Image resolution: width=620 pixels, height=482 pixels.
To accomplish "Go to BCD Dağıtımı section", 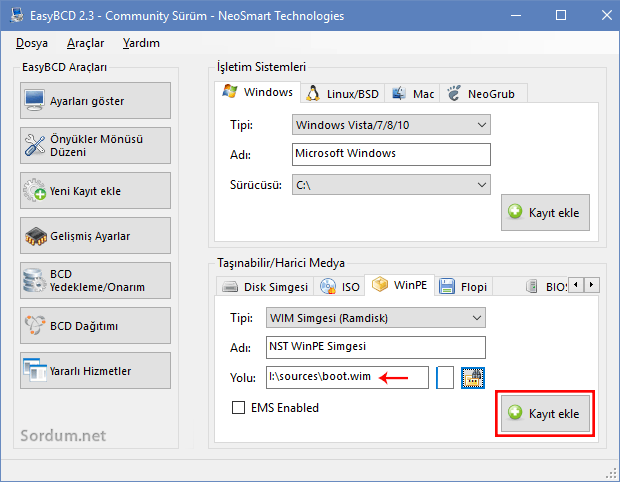I will pos(95,326).
